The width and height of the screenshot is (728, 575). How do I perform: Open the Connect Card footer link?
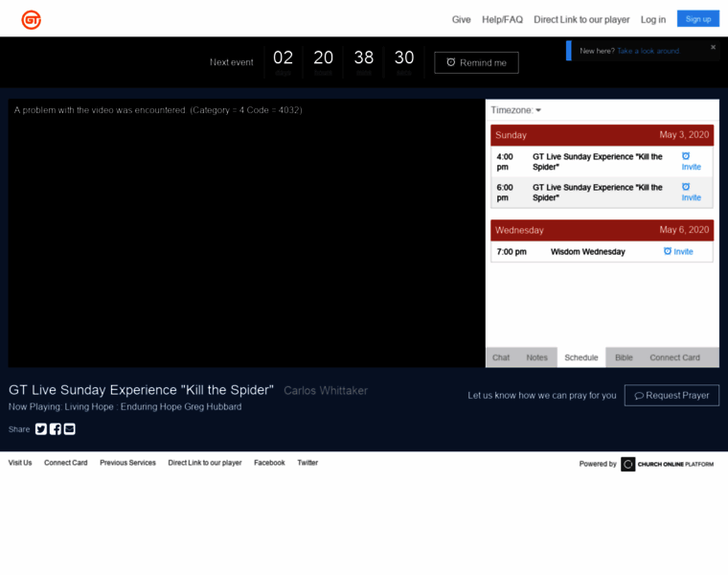(x=65, y=463)
